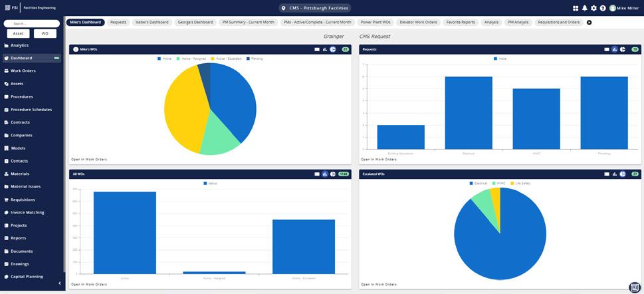Open the CMS - Pittsburgh Facilities location selector
The height and width of the screenshot is (294, 644).
click(x=314, y=8)
